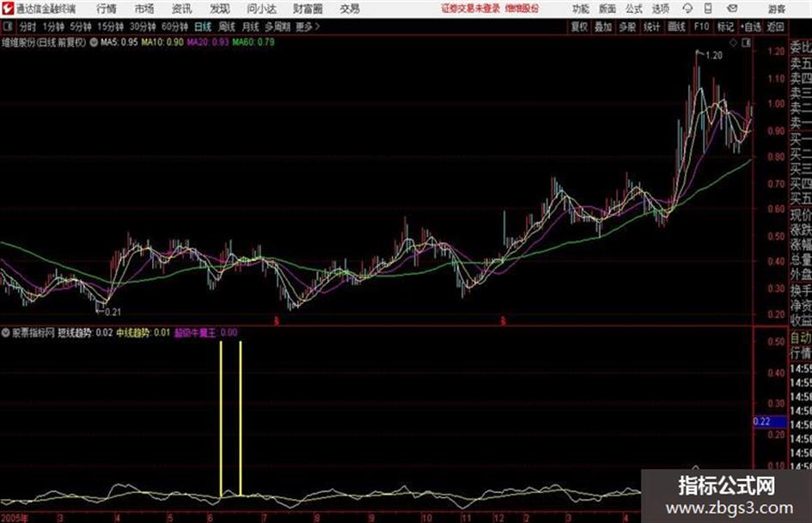Click the 统计 toolbar button
This screenshot has width=812, height=523.
pos(651,27)
